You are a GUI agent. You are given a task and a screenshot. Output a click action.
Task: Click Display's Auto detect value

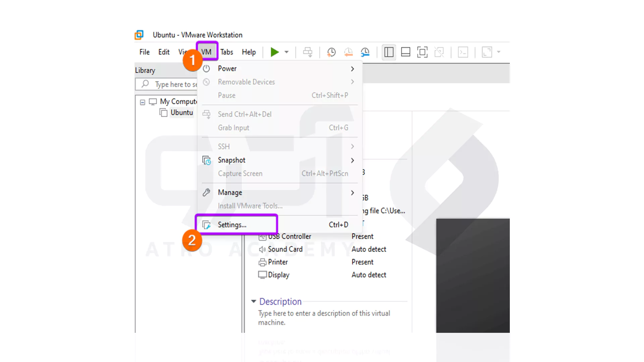369,275
